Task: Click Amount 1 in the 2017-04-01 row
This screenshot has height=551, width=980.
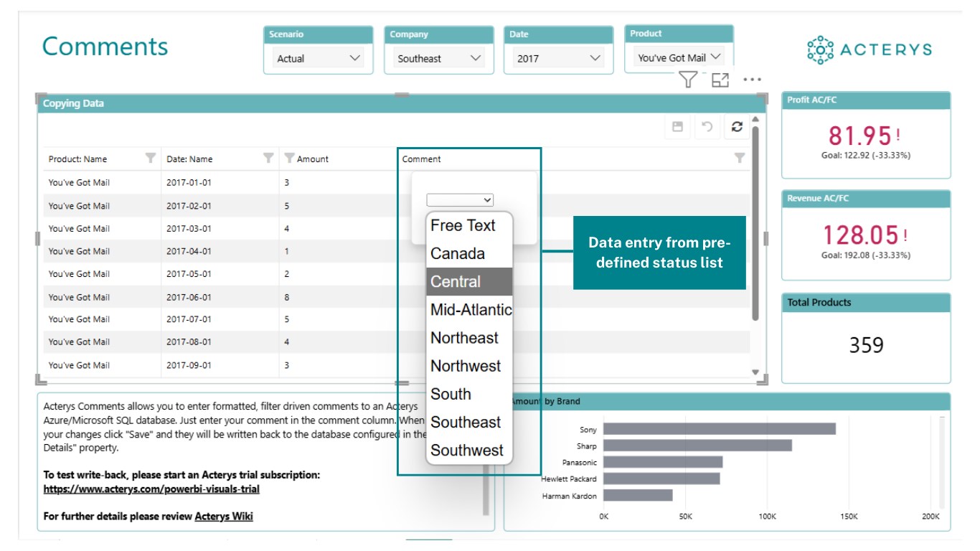Action: [287, 251]
